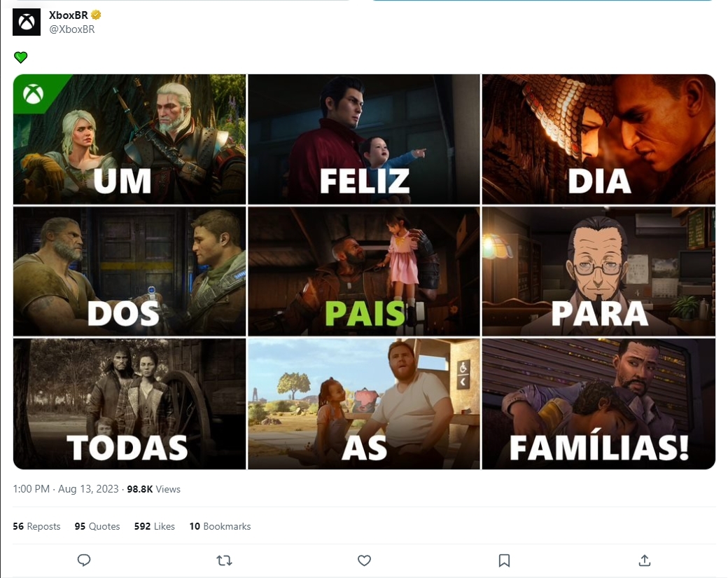Open the XboxBR profile avatar

point(27,22)
